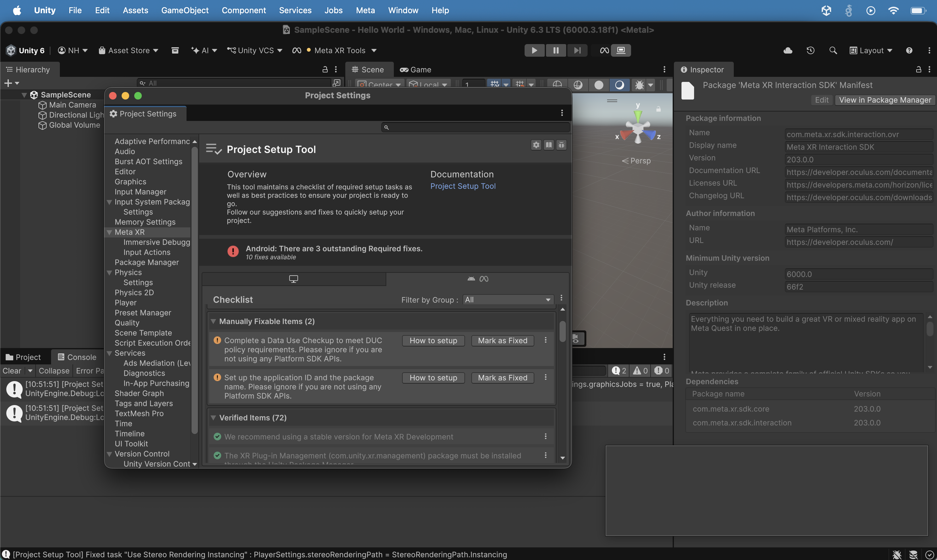Toggle the Hierarchy panel lock
937x560 pixels.
pyautogui.click(x=325, y=69)
